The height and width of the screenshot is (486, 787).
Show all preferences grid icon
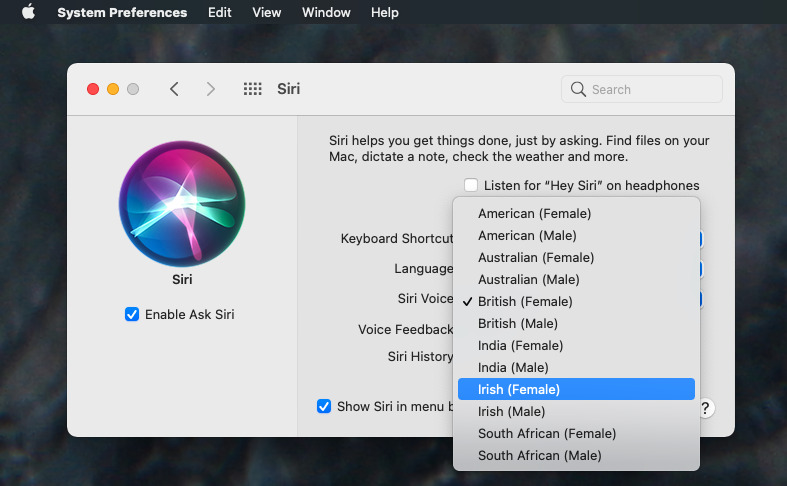point(253,89)
